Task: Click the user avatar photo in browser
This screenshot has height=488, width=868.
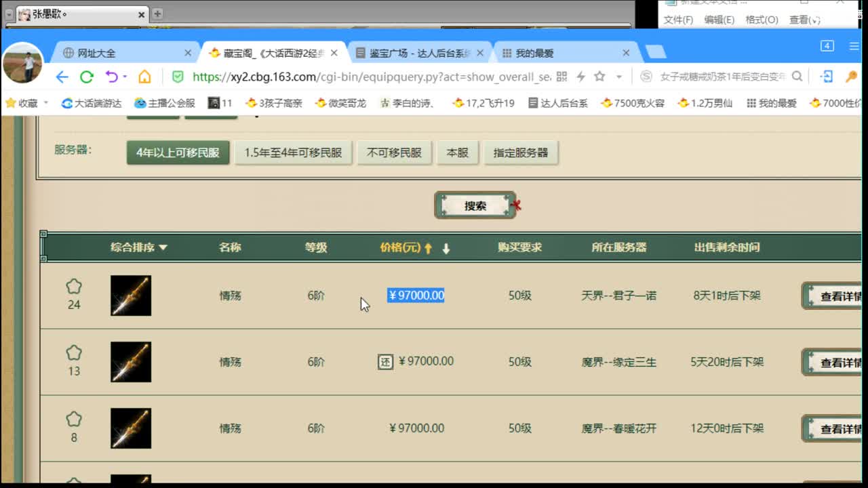Action: (22, 64)
